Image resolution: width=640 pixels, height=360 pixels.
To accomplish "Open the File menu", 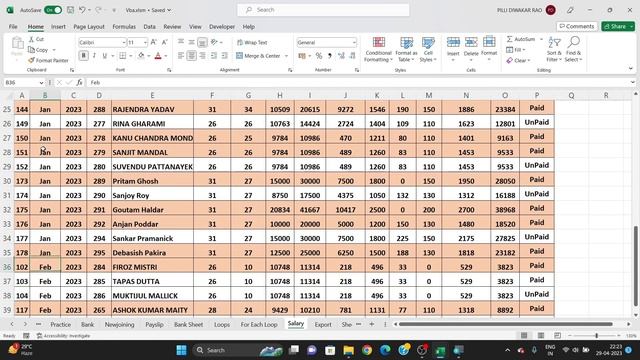I will [13, 27].
